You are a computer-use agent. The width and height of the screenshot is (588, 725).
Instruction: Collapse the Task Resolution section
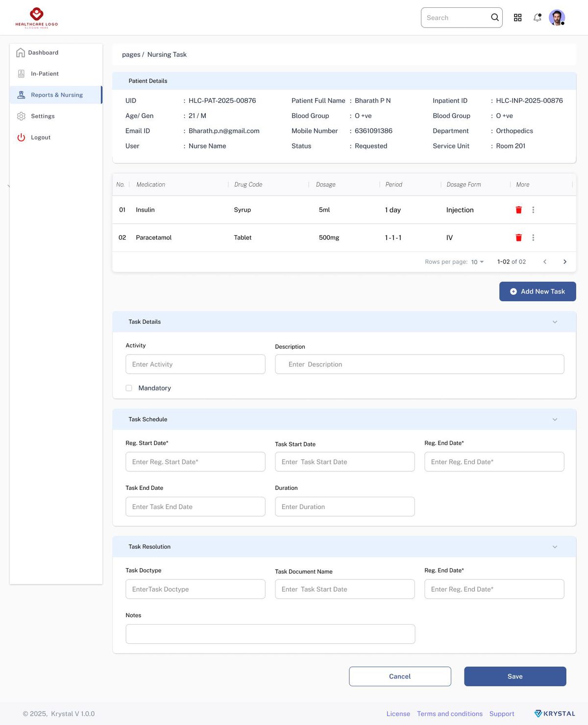555,547
